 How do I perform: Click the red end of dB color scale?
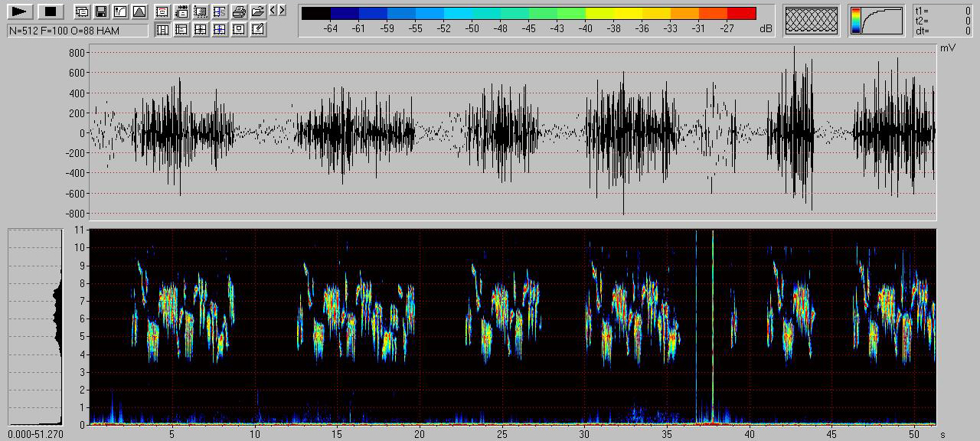(741, 13)
